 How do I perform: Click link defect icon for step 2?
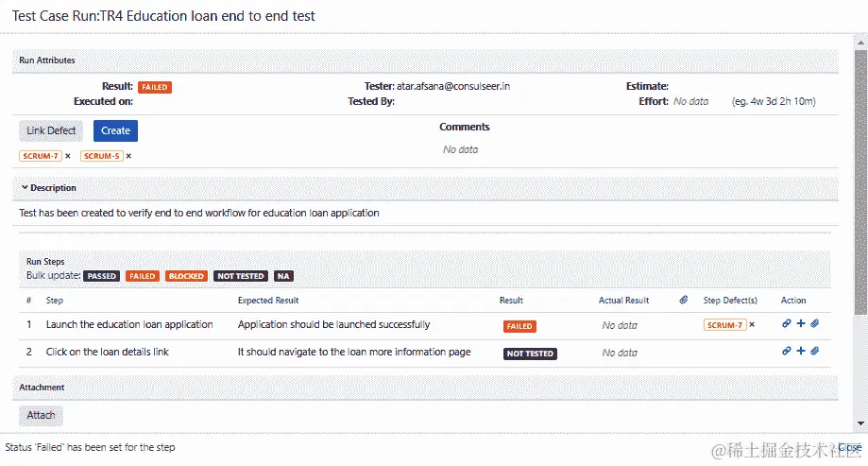(x=787, y=351)
